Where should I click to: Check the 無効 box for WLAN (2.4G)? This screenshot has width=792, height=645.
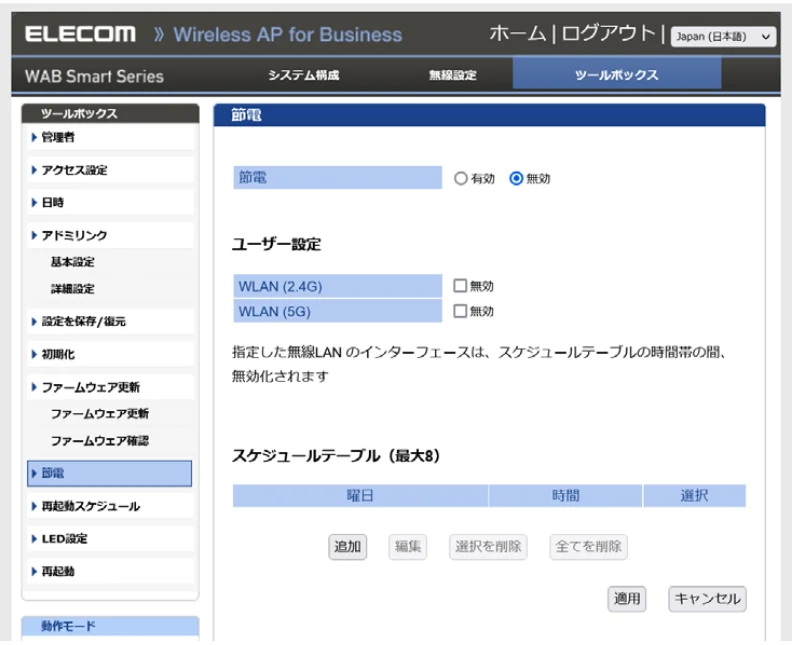pyautogui.click(x=460, y=286)
